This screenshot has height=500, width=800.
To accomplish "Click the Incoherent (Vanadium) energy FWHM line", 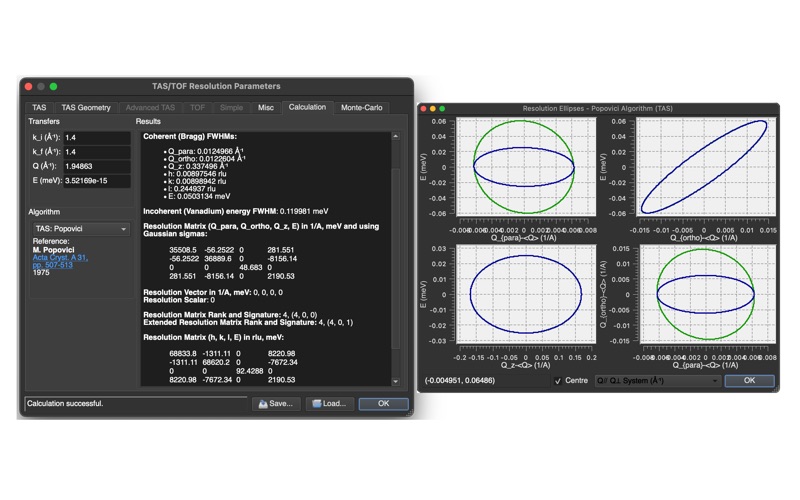I will tap(236, 211).
